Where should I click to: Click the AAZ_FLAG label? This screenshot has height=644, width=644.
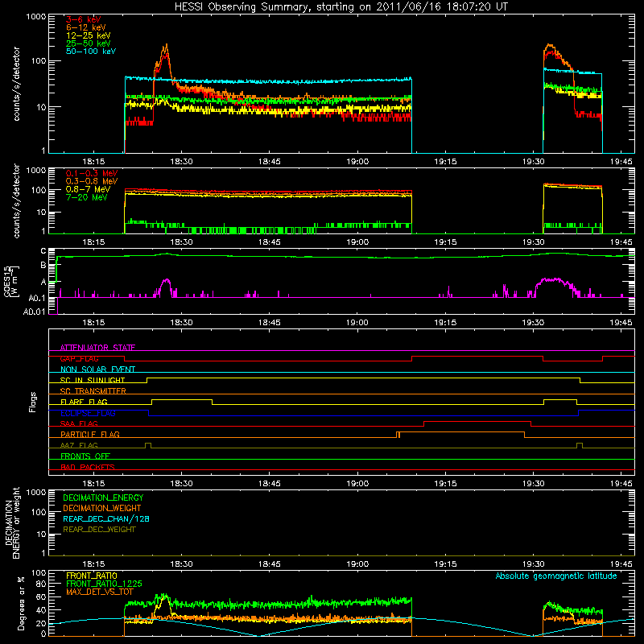click(x=79, y=445)
